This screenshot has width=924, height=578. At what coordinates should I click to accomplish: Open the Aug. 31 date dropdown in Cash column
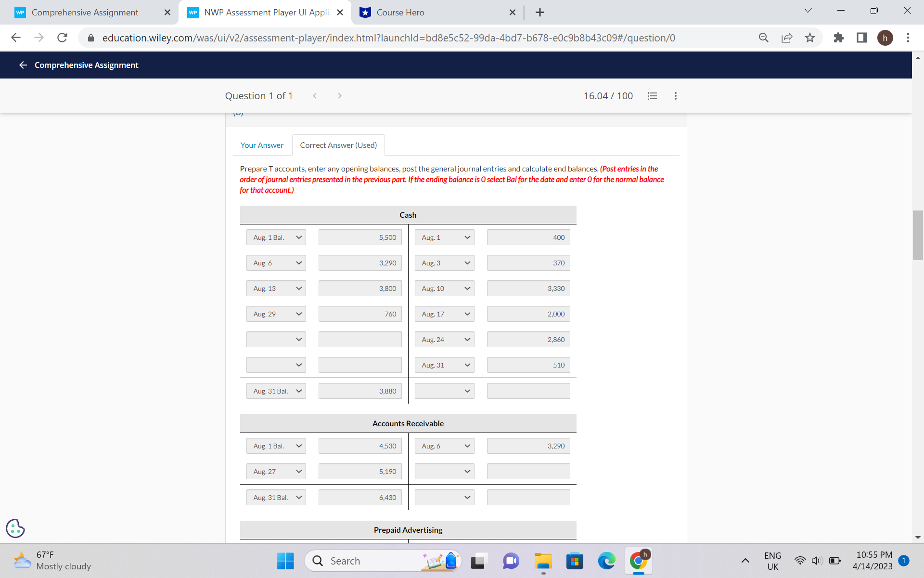(x=444, y=365)
